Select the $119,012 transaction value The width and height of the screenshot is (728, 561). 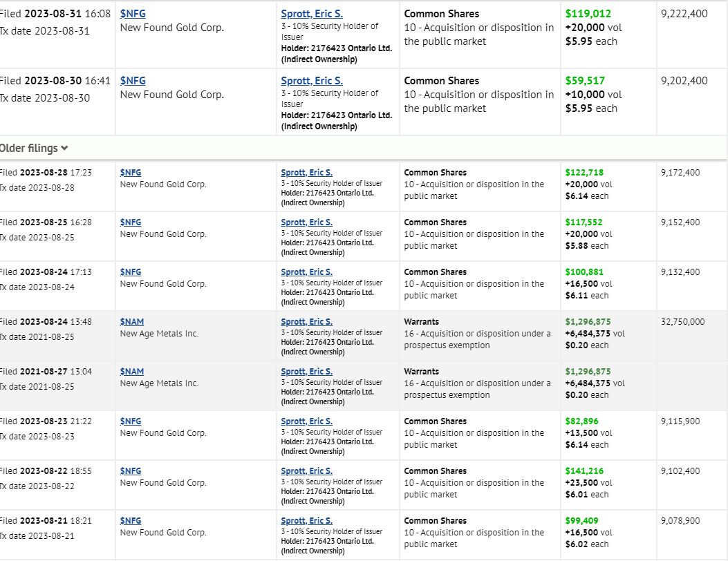point(588,14)
